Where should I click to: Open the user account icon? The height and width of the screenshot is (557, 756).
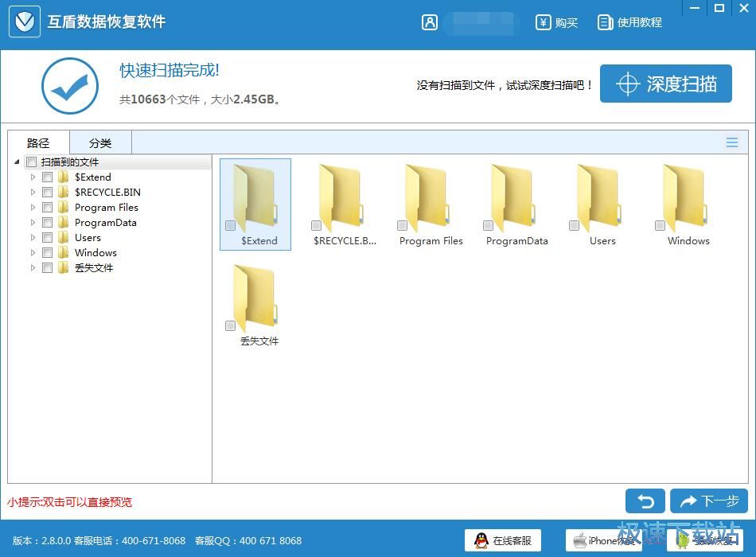pos(430,22)
